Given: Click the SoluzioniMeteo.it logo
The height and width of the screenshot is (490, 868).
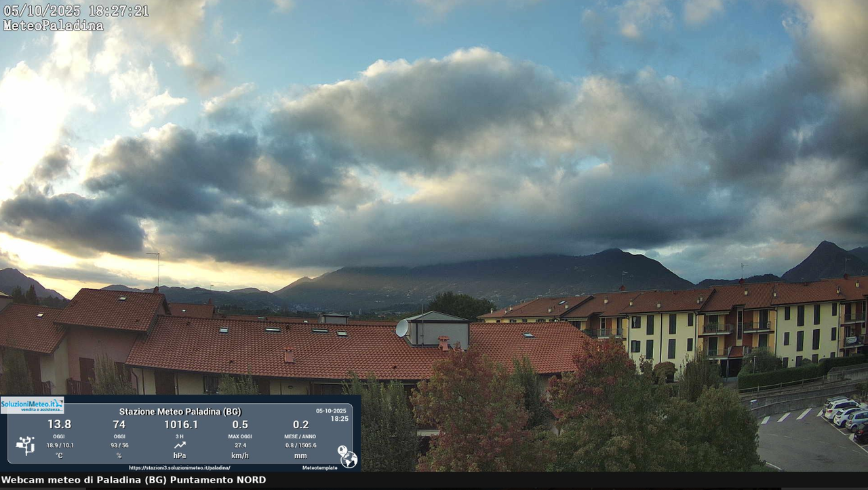Looking at the screenshot, I should tap(32, 405).
